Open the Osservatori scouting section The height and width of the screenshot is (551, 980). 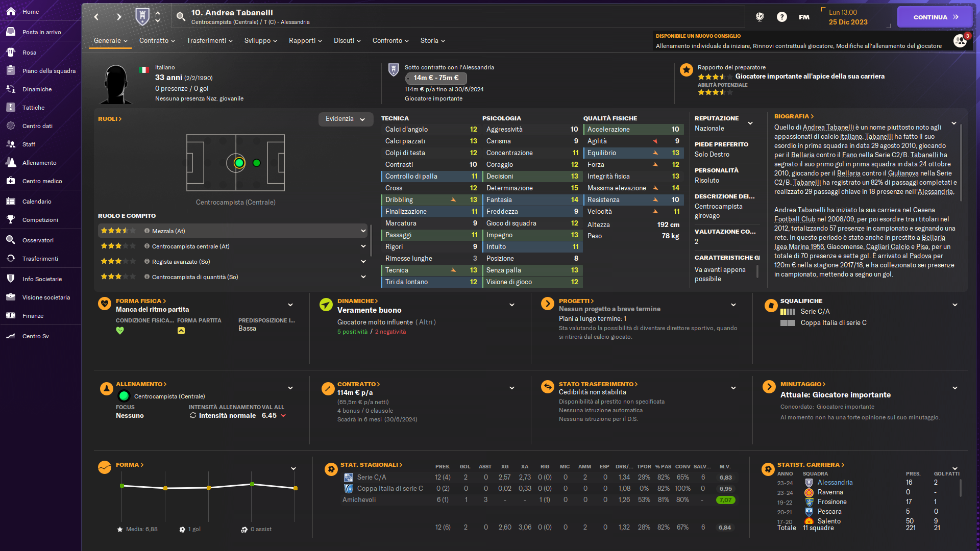tap(38, 240)
